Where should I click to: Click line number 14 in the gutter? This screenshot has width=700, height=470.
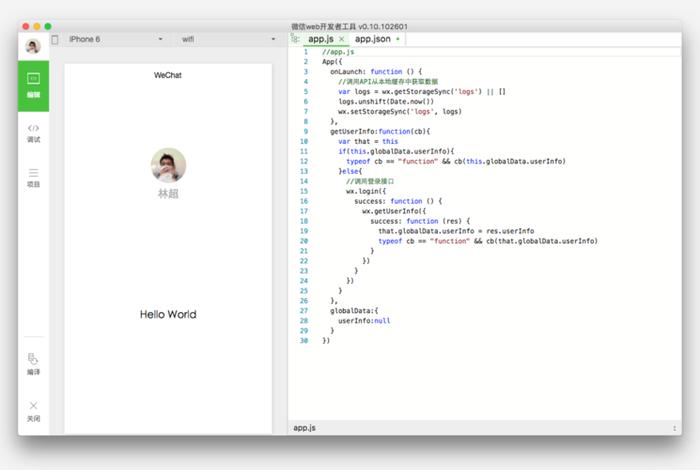coord(304,181)
